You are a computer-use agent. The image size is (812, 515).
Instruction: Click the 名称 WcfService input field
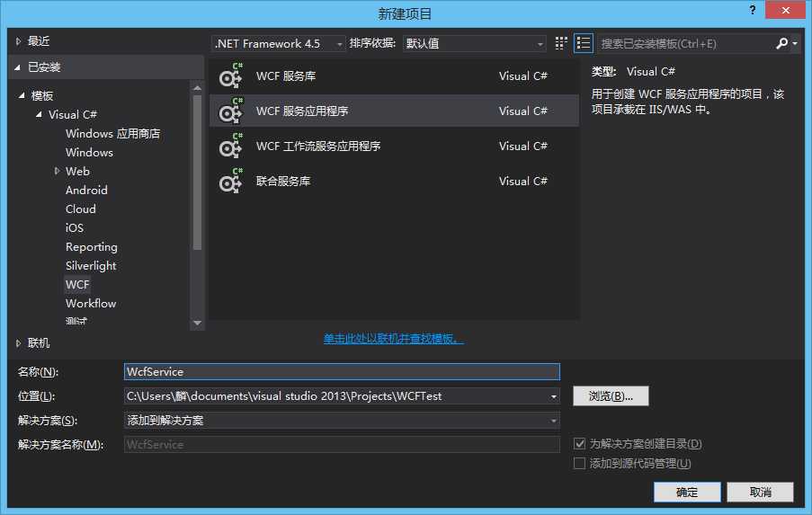(342, 371)
